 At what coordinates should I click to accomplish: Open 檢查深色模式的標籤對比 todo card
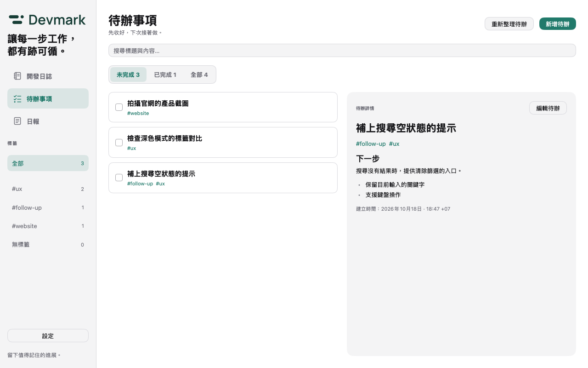pos(223,143)
